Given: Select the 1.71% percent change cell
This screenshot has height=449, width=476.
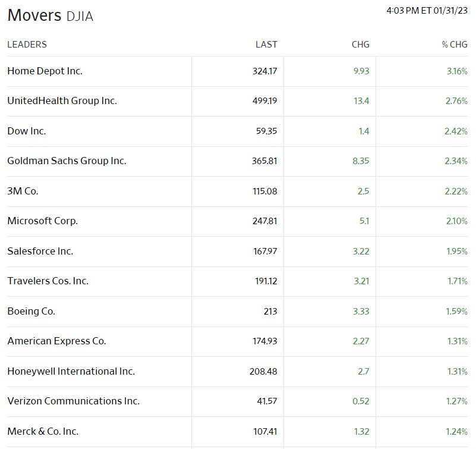Looking at the screenshot, I should pos(458,281).
